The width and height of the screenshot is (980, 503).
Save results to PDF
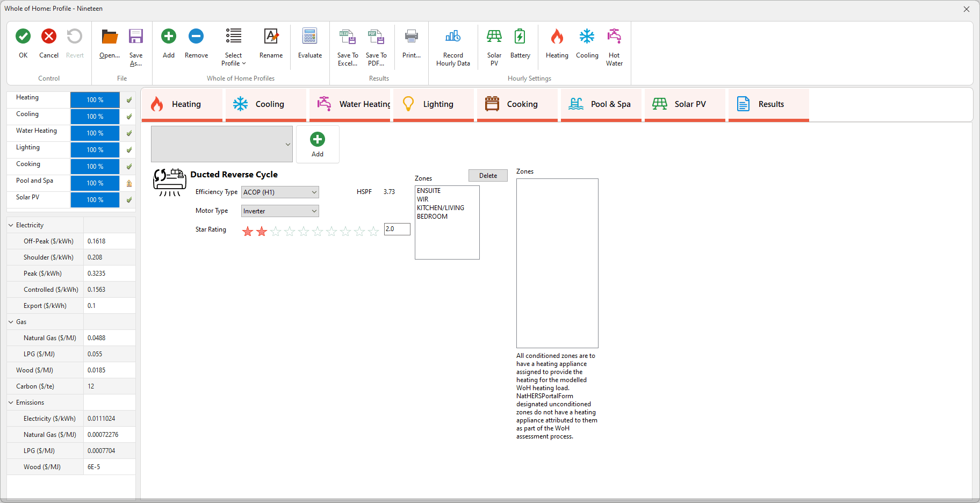376,37
